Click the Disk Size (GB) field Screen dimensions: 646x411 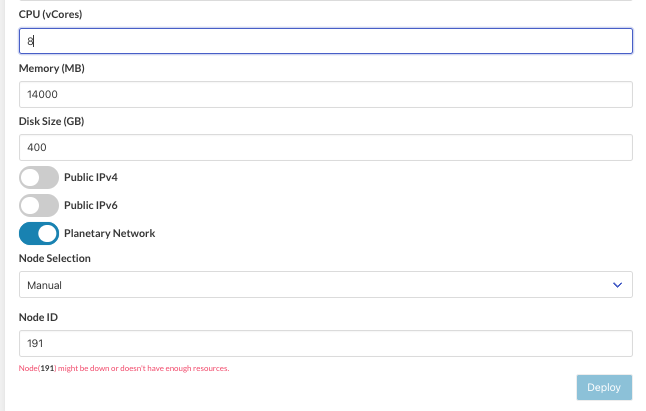click(325, 147)
